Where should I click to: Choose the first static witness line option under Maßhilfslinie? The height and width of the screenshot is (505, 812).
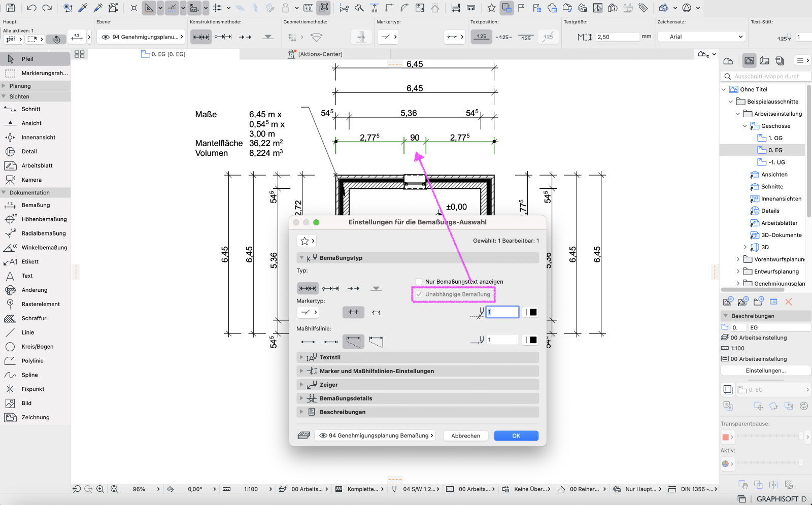click(308, 342)
